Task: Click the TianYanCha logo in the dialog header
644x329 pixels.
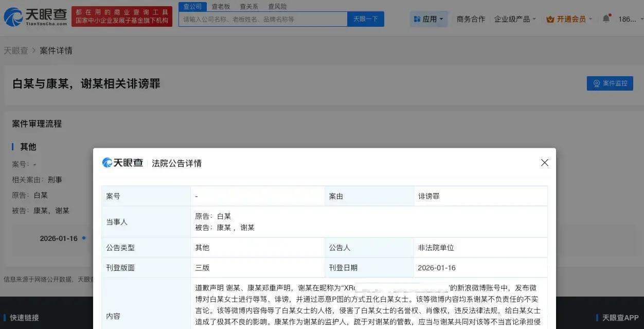Action: pyautogui.click(x=122, y=163)
